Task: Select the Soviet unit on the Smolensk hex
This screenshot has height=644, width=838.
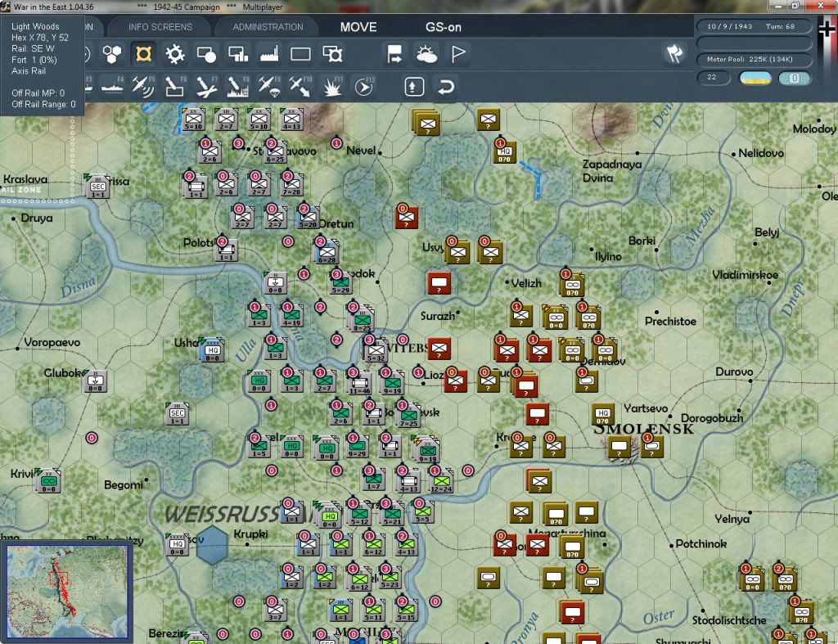Action: (x=619, y=446)
